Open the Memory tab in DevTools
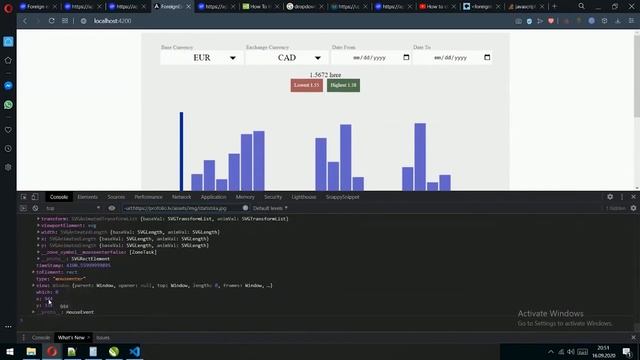The width and height of the screenshot is (640, 360). pos(245,197)
